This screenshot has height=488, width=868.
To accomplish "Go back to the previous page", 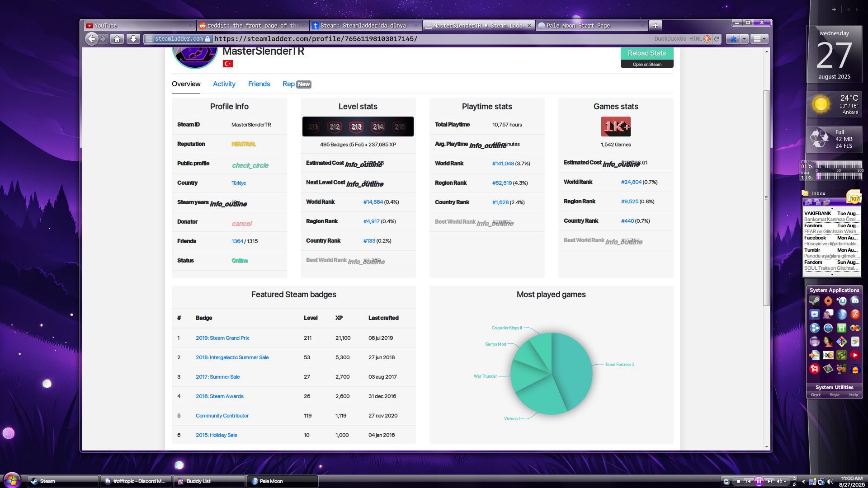I will pyautogui.click(x=91, y=39).
